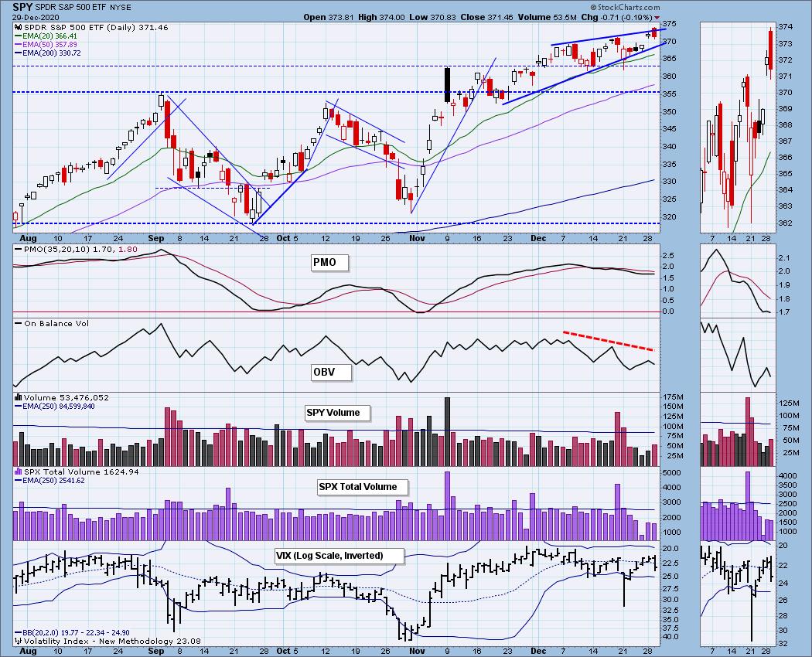
Task: Click the tallest SPY volume bar at Nov 9
Action: [x=448, y=432]
